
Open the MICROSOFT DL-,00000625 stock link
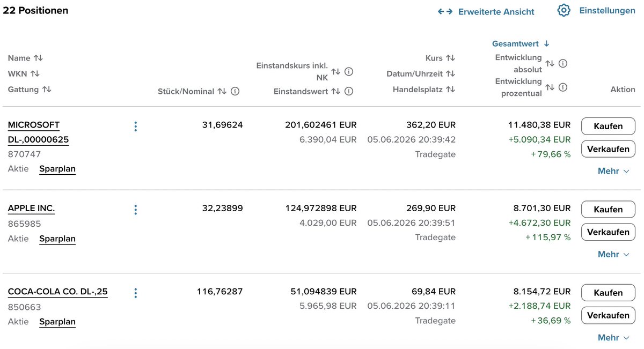pyautogui.click(x=38, y=132)
